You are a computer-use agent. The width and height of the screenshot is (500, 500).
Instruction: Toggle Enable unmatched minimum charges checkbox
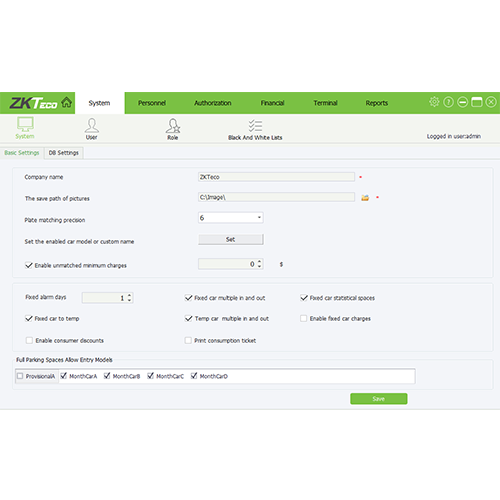[29, 265]
